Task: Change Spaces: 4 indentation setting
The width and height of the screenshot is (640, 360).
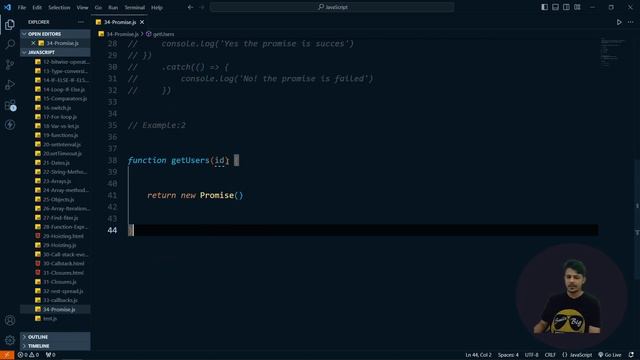Action: pos(508,355)
